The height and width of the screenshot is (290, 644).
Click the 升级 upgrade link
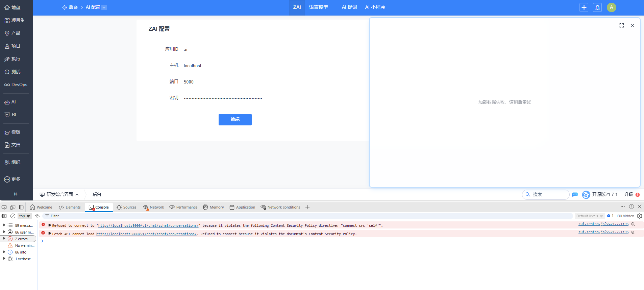pyautogui.click(x=629, y=194)
